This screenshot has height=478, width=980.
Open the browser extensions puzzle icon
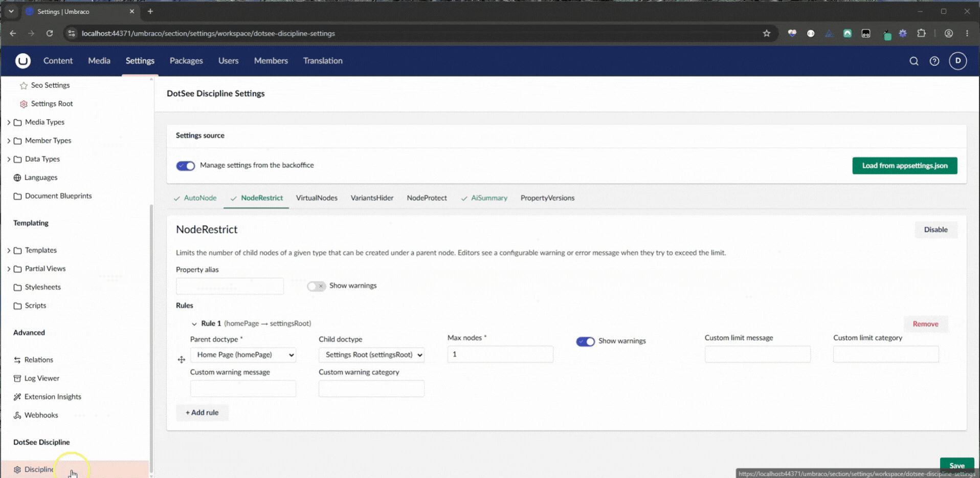921,33
